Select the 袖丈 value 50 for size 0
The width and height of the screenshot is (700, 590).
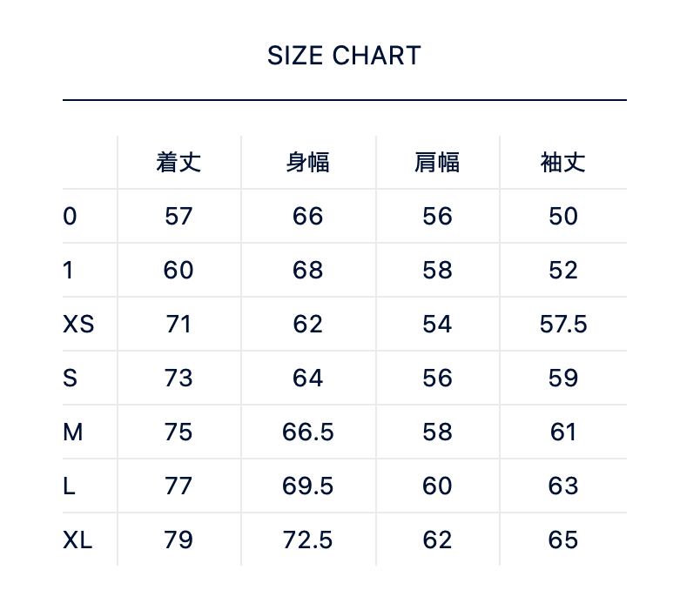(563, 217)
